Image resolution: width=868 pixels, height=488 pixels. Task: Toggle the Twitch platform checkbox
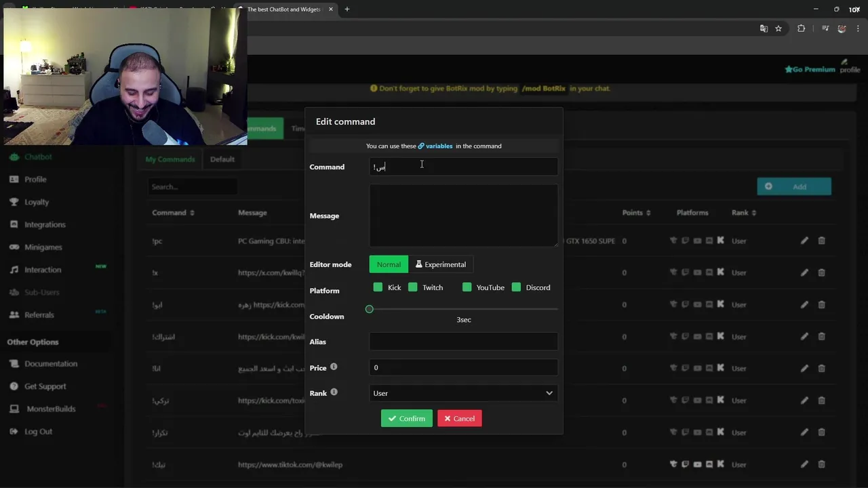[x=413, y=287]
